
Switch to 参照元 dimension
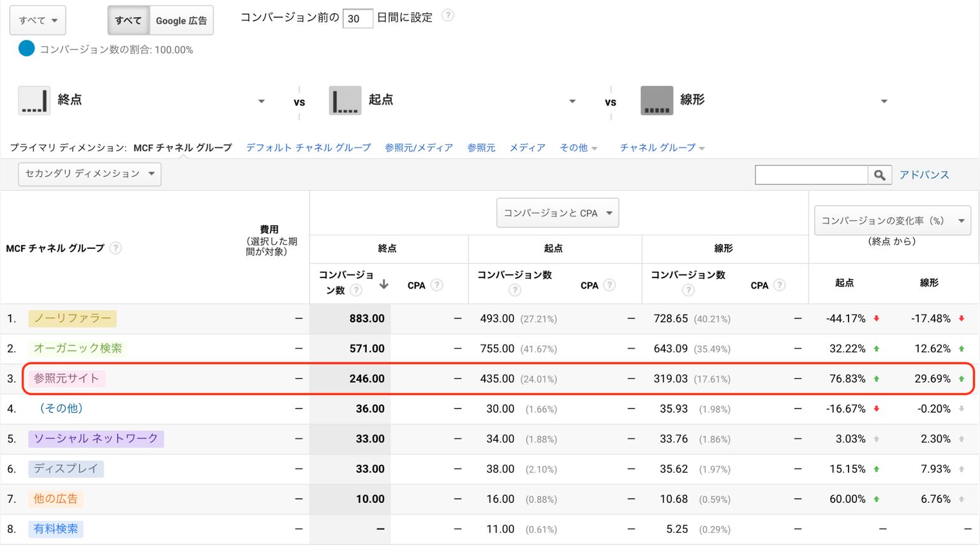tap(481, 148)
